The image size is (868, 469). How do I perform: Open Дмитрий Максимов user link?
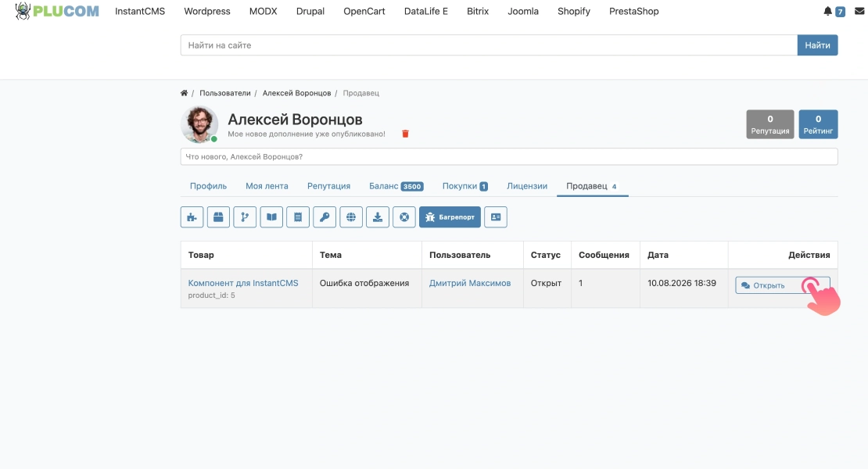[470, 283]
